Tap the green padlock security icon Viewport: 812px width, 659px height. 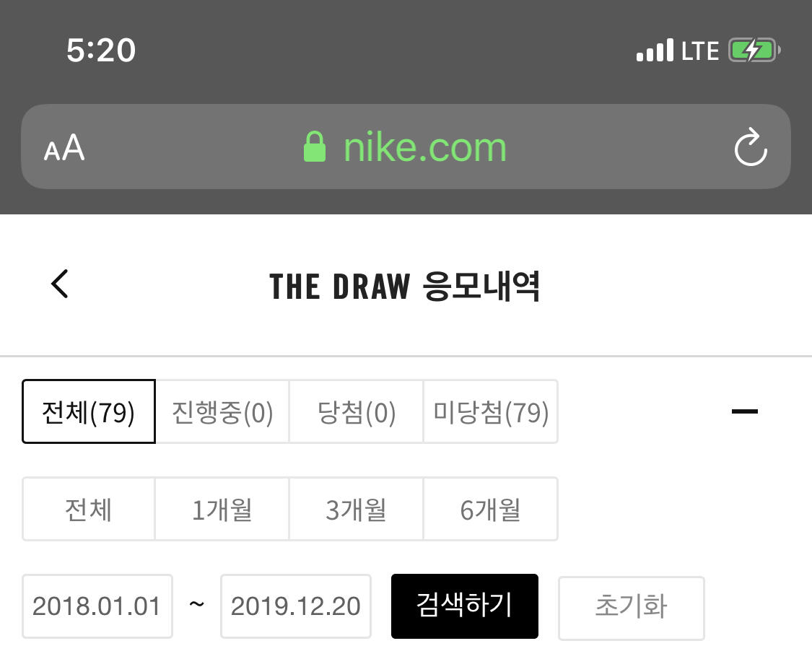point(315,147)
